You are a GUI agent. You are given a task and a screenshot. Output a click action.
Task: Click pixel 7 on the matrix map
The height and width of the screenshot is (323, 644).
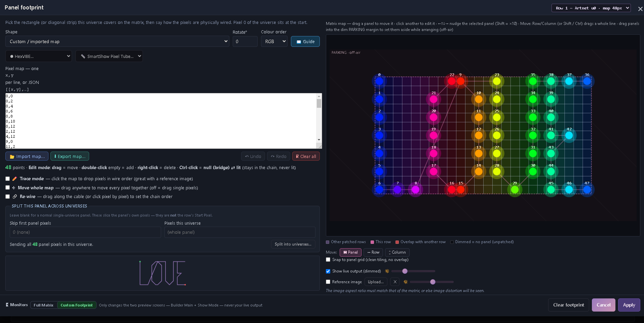click(x=397, y=190)
